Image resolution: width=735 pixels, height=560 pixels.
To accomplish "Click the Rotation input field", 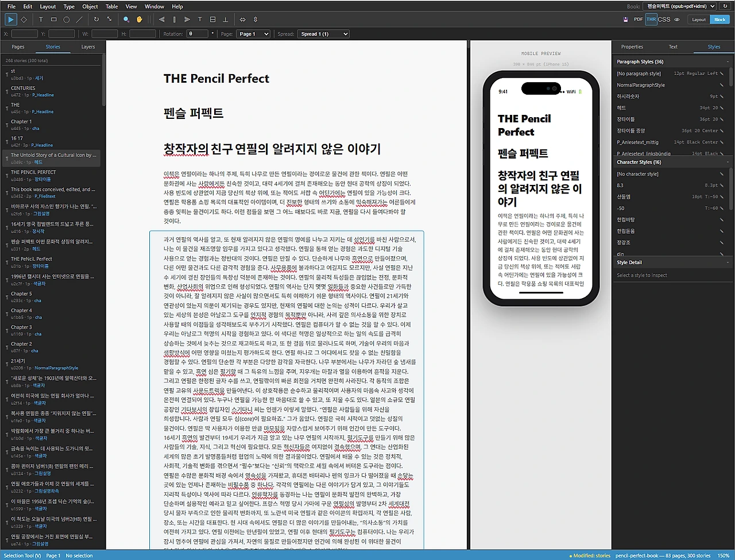I will [x=199, y=34].
